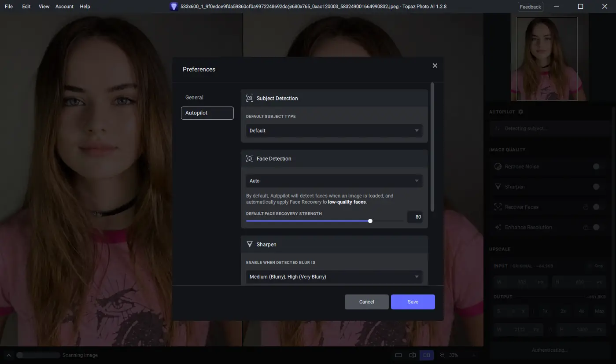Screen dimensions: 616x364
Task: Switch to side-by-side view icon
Action: click(427, 355)
